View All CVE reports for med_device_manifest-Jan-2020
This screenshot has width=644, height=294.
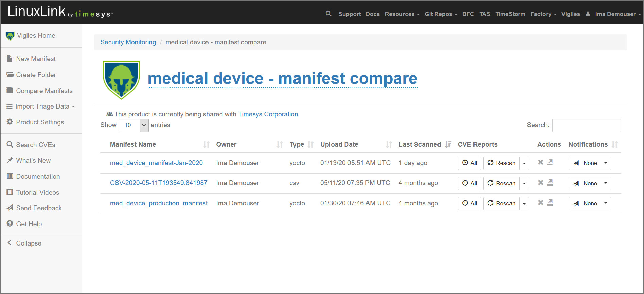click(x=469, y=163)
